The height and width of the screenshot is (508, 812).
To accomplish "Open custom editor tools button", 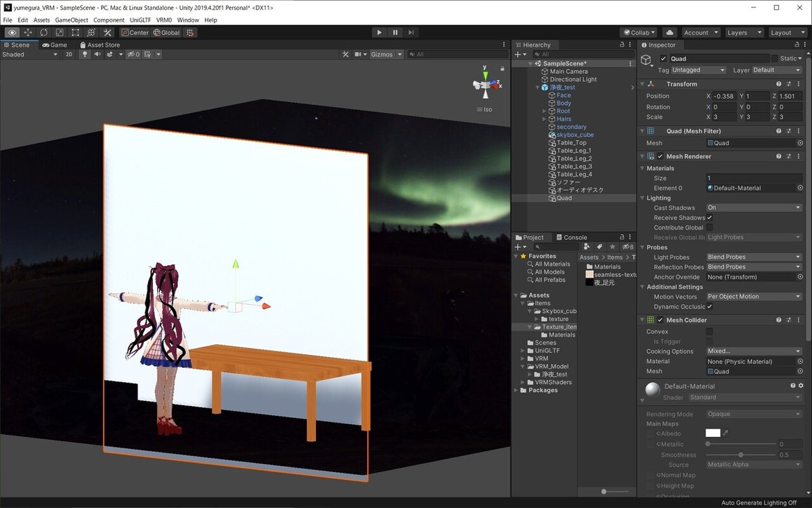I will coord(108,33).
